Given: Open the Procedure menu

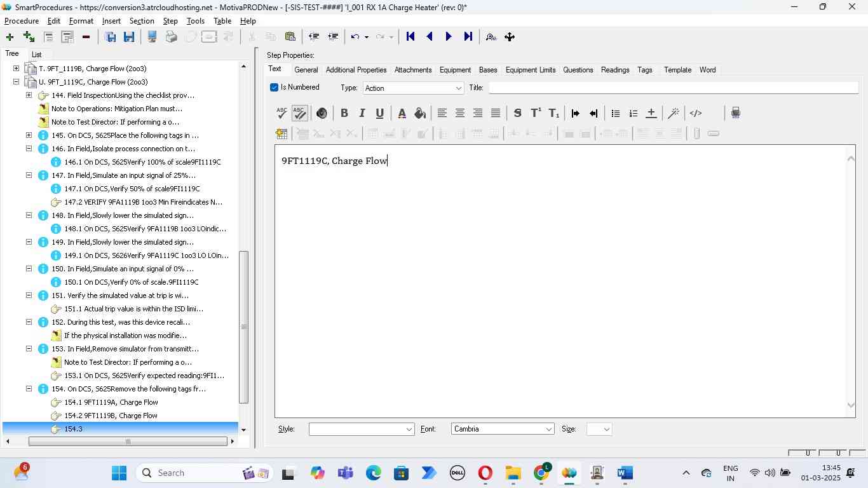Looking at the screenshot, I should point(22,21).
